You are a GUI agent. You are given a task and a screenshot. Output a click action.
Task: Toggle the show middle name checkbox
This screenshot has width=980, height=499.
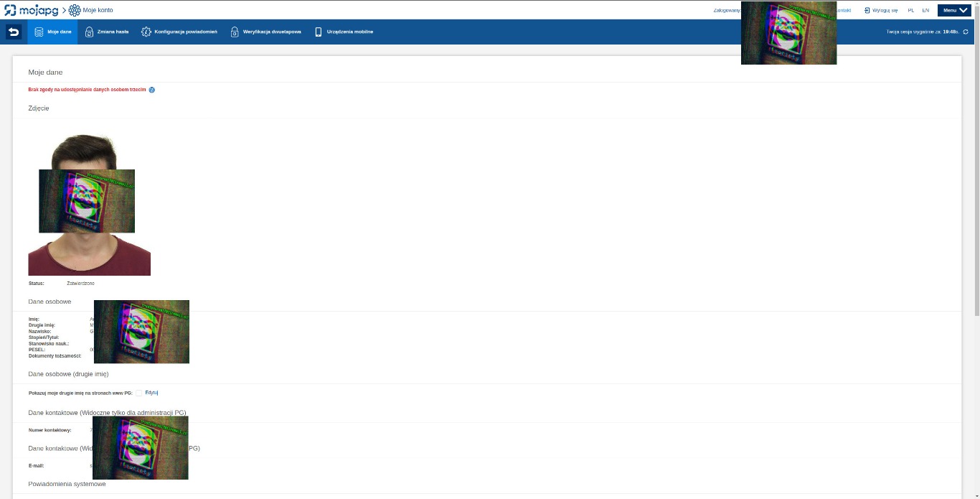click(138, 393)
